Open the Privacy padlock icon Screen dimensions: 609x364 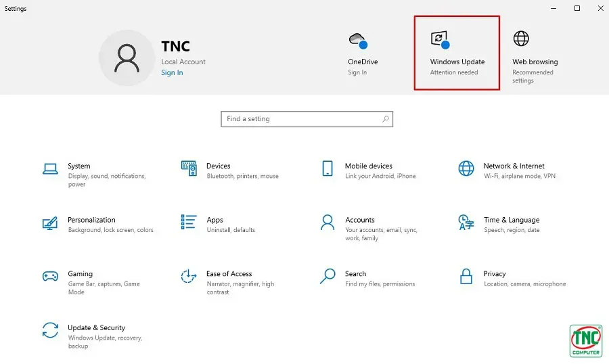tap(466, 276)
